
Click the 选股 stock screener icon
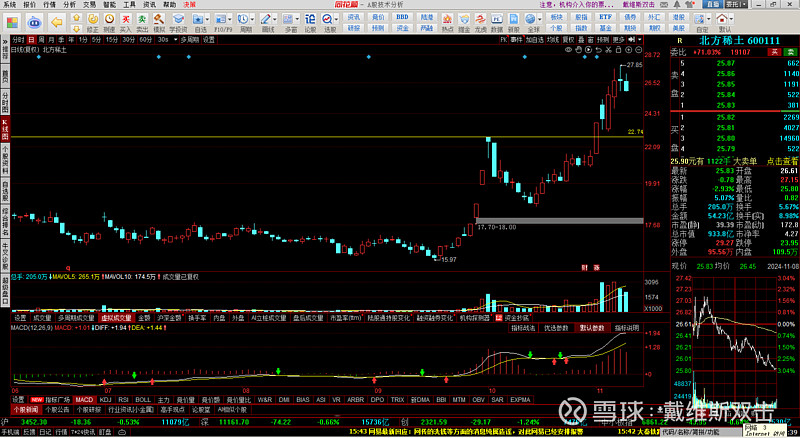pyautogui.click(x=327, y=19)
